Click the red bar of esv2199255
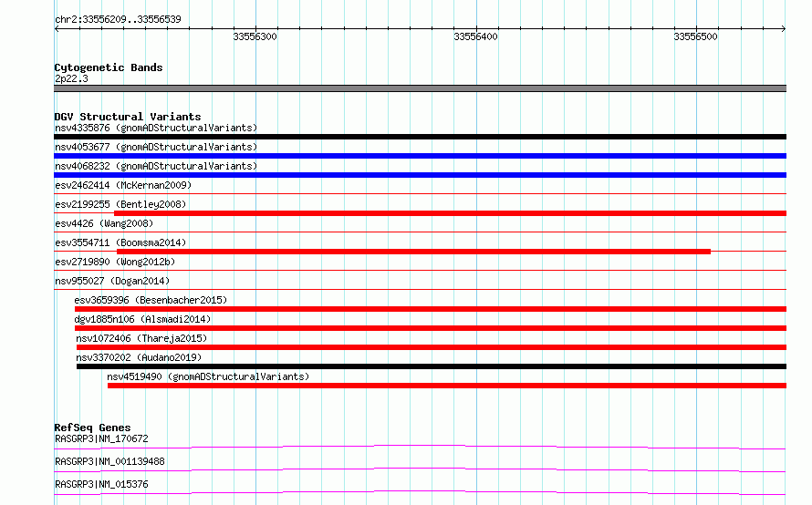 tap(450, 213)
